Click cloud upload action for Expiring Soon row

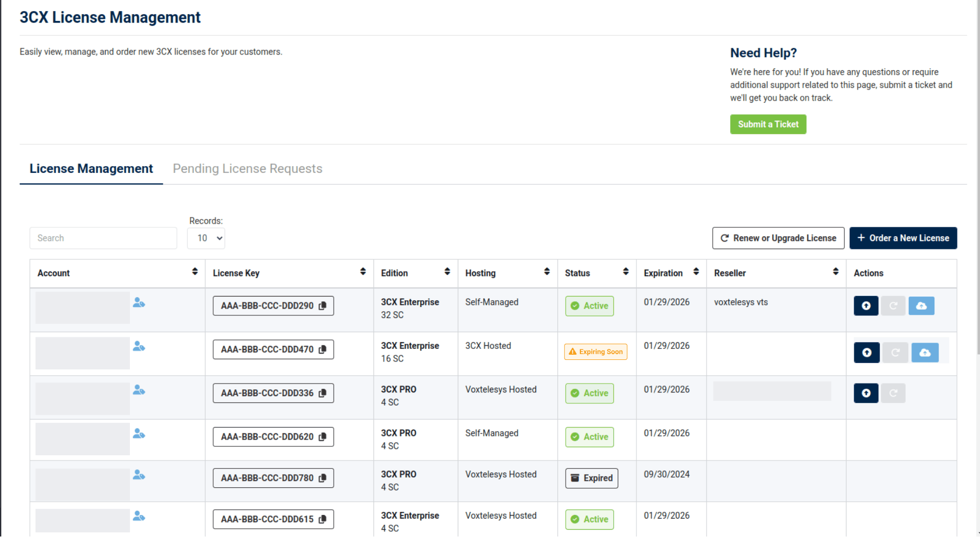925,353
